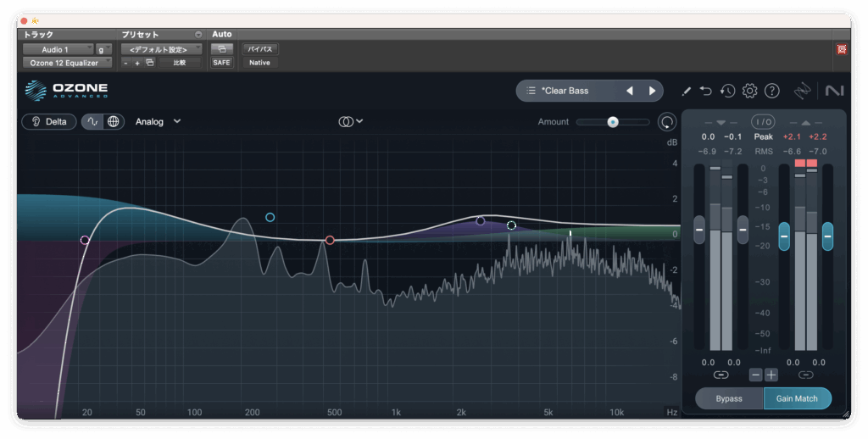868x439 pixels.
Task: Expand the stereo channel mode dropdown
Action: 350,121
